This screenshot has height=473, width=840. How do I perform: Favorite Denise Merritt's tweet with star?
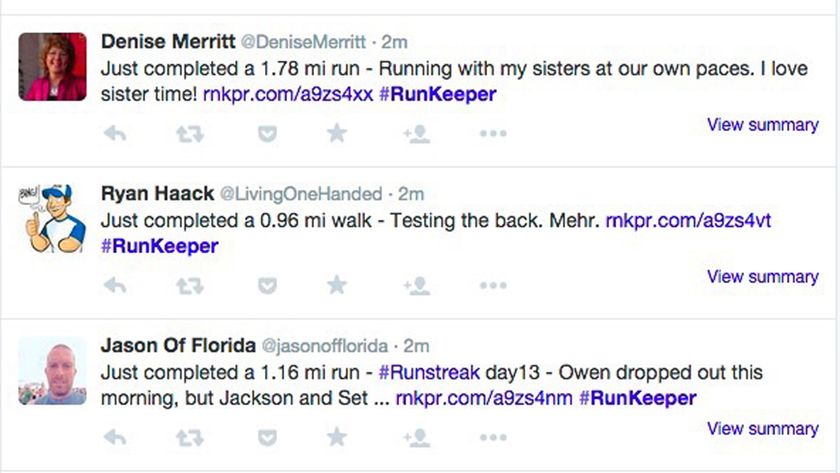[x=337, y=133]
